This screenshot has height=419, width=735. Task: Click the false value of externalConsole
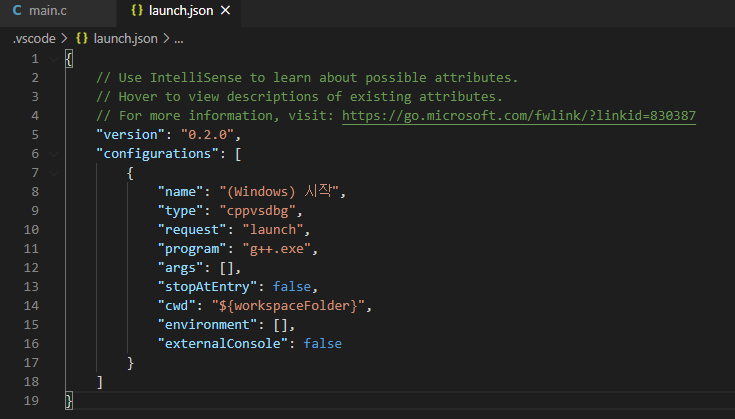tap(322, 344)
